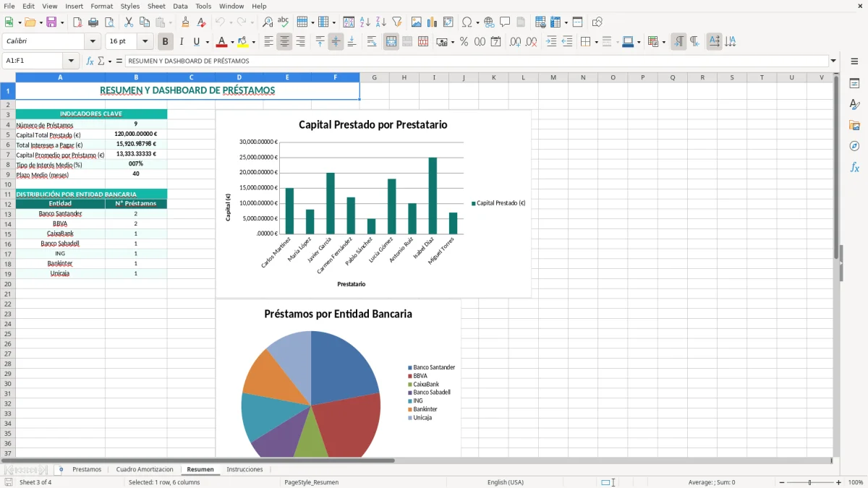
Task: Open Sidebar Properties panel icon
Action: [x=854, y=83]
